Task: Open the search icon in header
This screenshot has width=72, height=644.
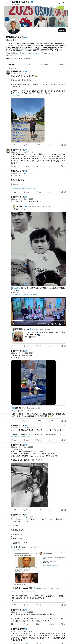Action: pyautogui.click(x=64, y=3)
